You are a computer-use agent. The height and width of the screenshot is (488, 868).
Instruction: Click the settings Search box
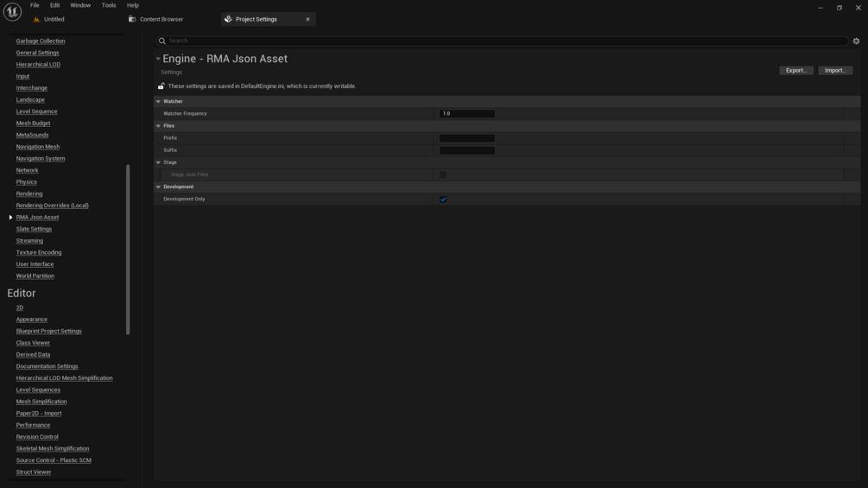(x=503, y=41)
